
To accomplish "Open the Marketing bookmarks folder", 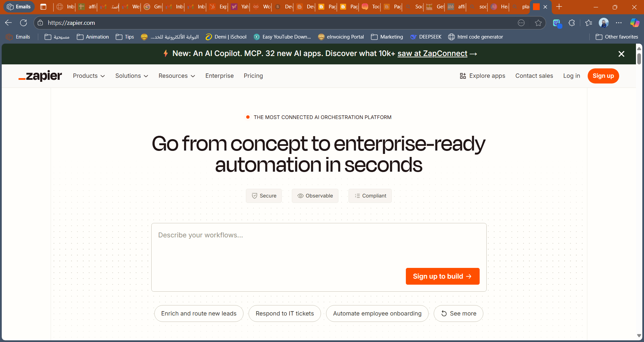I will [x=387, y=37].
